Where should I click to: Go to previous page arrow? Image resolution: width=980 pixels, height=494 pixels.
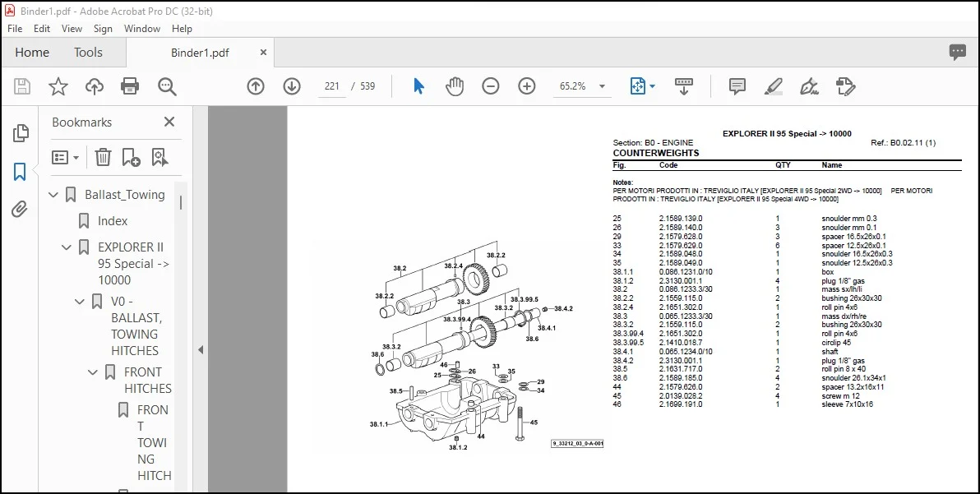[x=256, y=86]
